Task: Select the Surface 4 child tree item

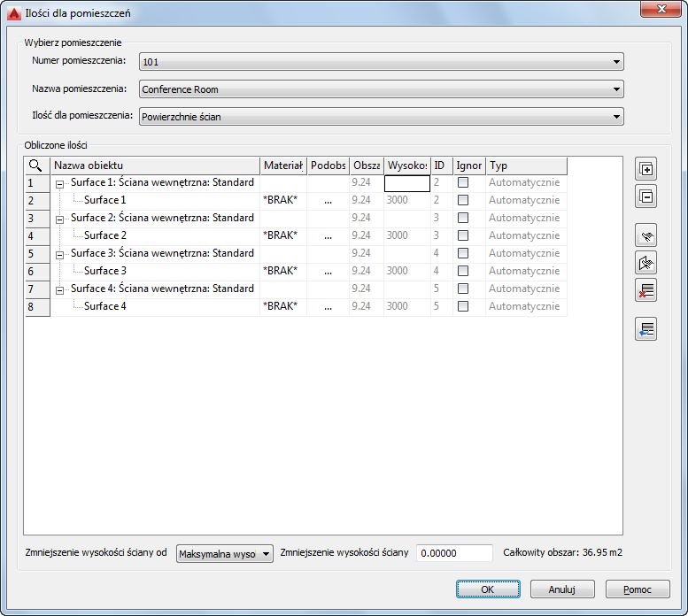Action: tap(104, 306)
